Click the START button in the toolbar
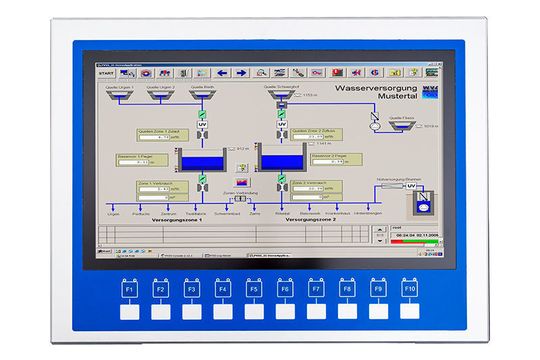Viewport: 540px width, 360px height. [x=106, y=73]
